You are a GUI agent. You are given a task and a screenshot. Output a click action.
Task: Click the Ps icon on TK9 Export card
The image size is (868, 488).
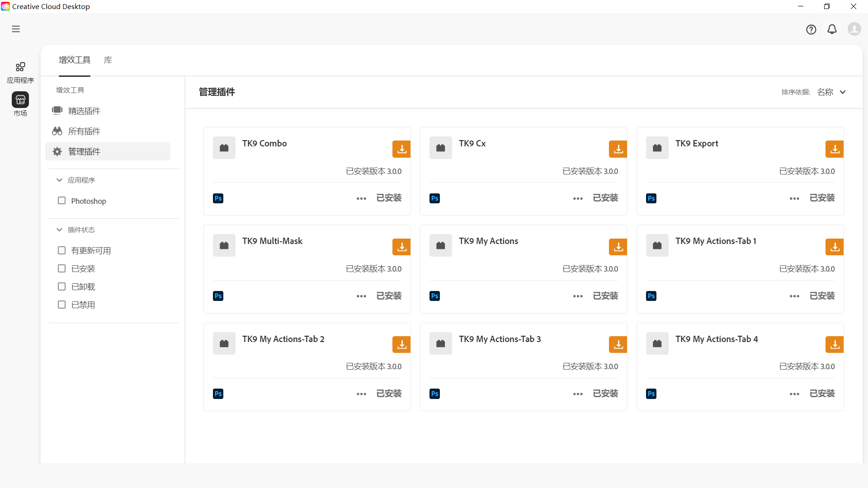pos(651,198)
